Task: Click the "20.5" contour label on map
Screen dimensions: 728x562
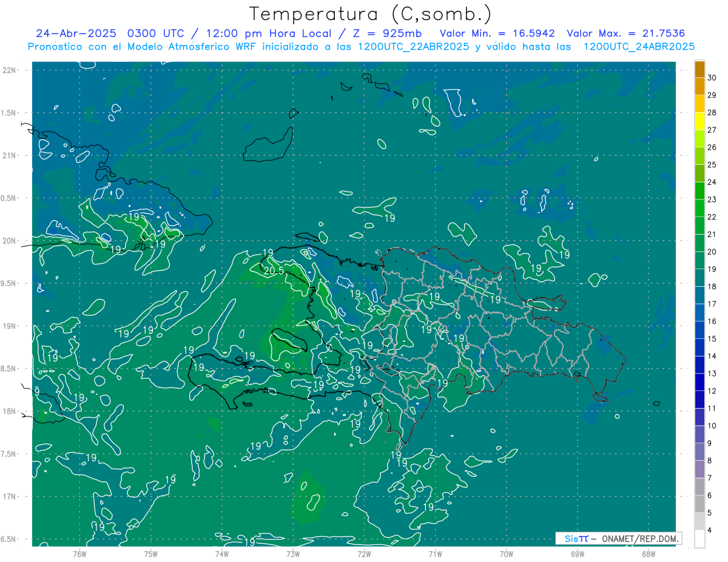Action: tap(273, 270)
